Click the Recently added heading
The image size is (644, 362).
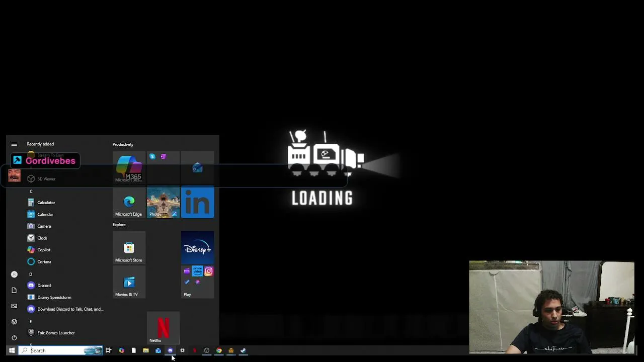click(x=40, y=144)
